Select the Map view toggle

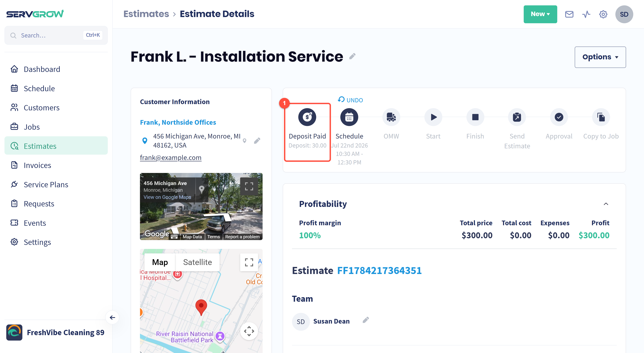[x=160, y=262]
